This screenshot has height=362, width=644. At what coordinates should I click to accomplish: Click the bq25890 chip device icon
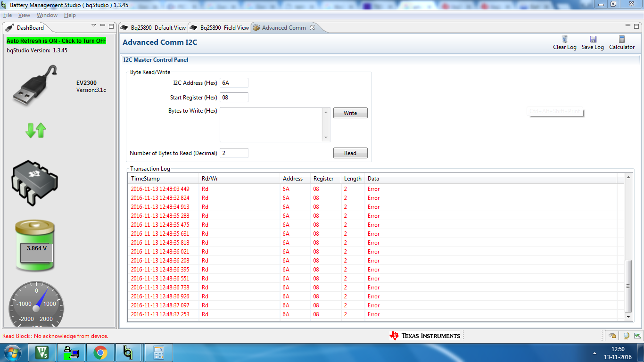[34, 182]
